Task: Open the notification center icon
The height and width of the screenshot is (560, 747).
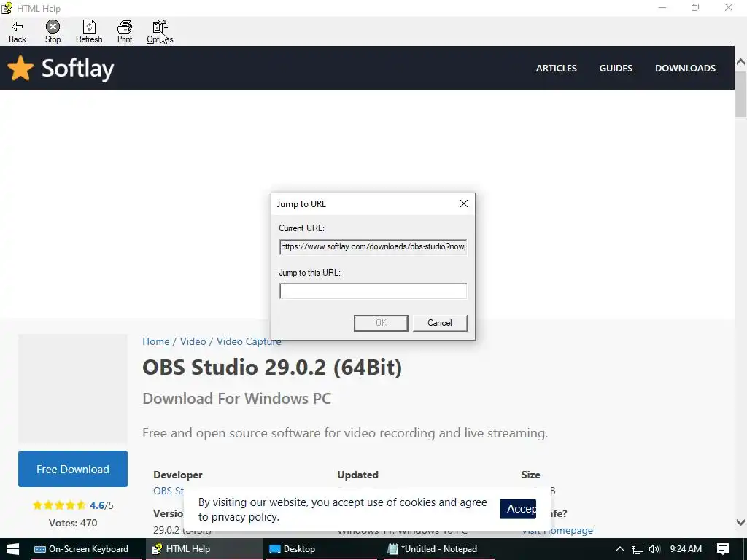Action: click(x=723, y=548)
